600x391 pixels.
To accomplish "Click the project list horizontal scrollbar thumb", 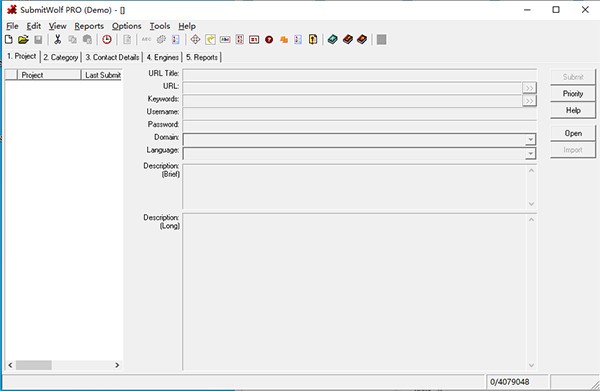I will click(34, 365).
